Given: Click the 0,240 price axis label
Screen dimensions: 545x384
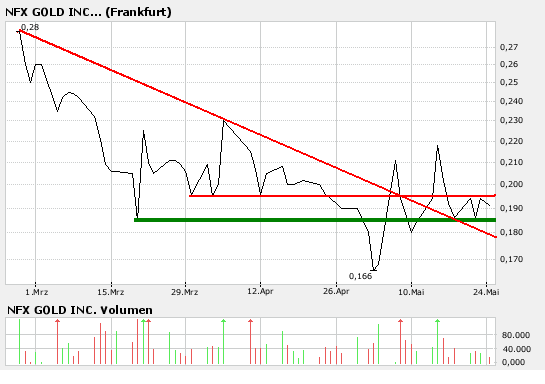Looking at the screenshot, I should [511, 101].
